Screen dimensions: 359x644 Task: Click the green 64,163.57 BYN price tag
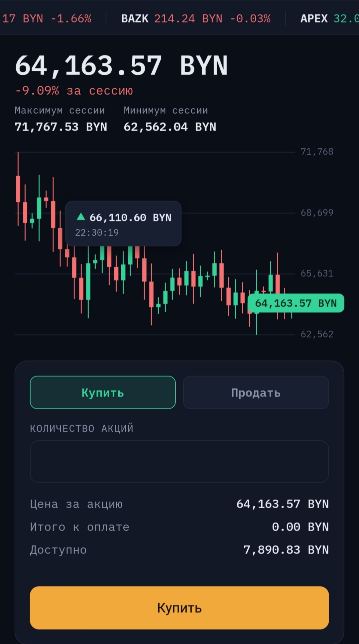coord(296,303)
